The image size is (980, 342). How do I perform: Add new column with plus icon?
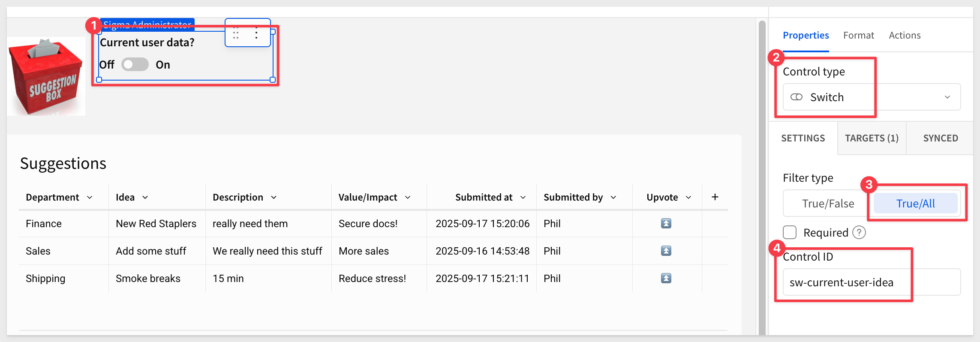715,197
